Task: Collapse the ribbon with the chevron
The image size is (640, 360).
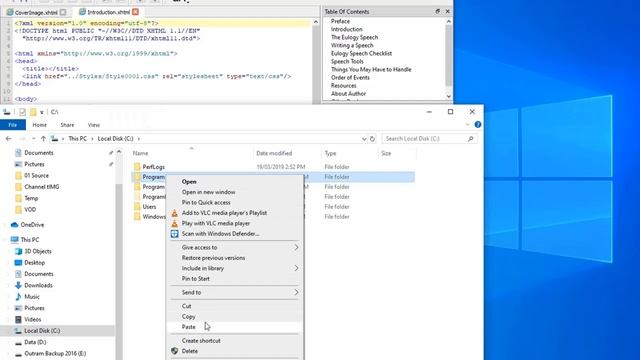Action: [x=467, y=124]
